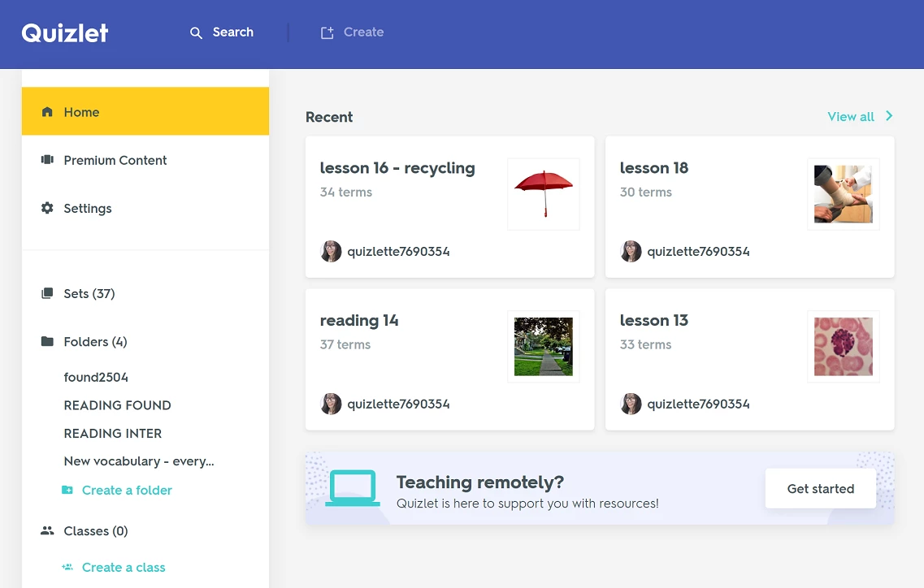The height and width of the screenshot is (588, 924).
Task: Open Settings using the gear icon
Action: pos(47,208)
